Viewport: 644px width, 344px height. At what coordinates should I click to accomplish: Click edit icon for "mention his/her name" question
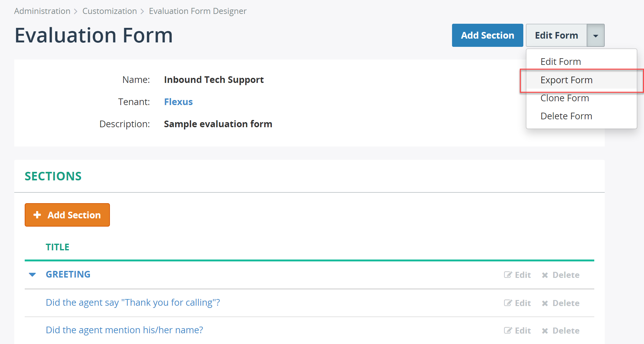(508, 330)
